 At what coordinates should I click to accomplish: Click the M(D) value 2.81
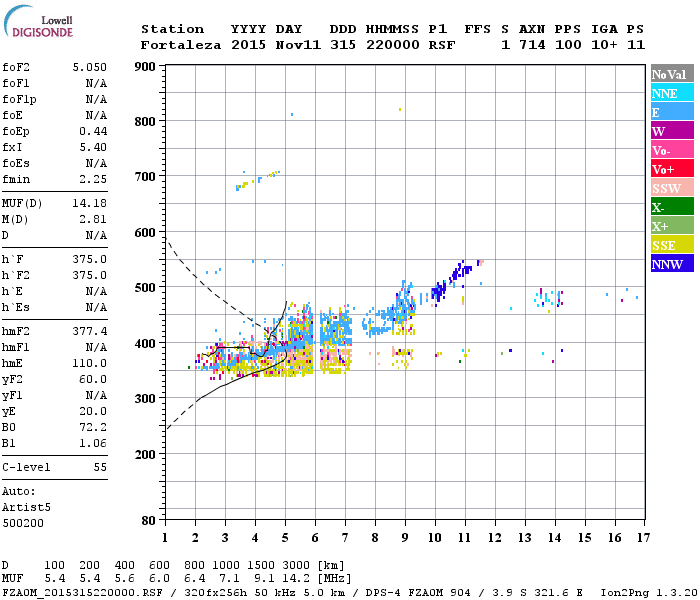point(93,220)
